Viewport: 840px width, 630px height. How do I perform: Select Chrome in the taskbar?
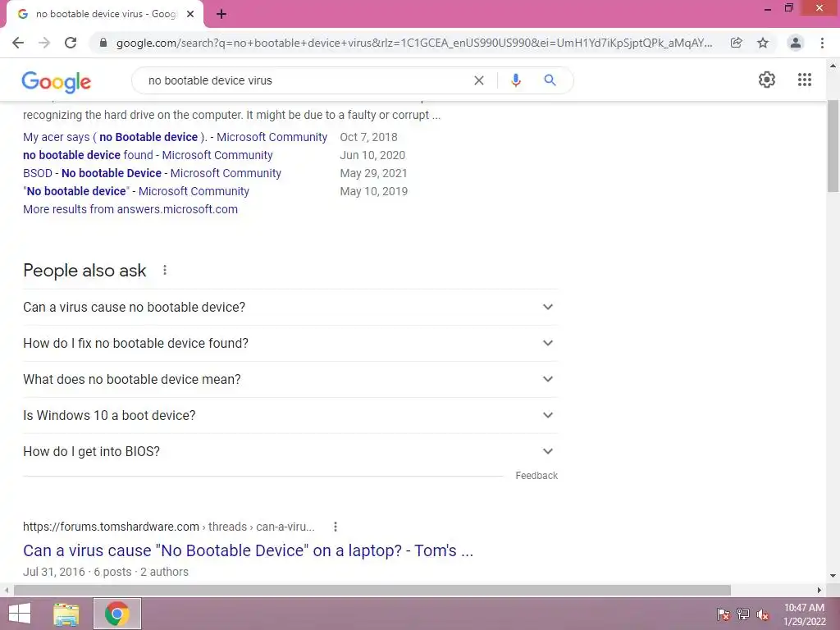[117, 614]
